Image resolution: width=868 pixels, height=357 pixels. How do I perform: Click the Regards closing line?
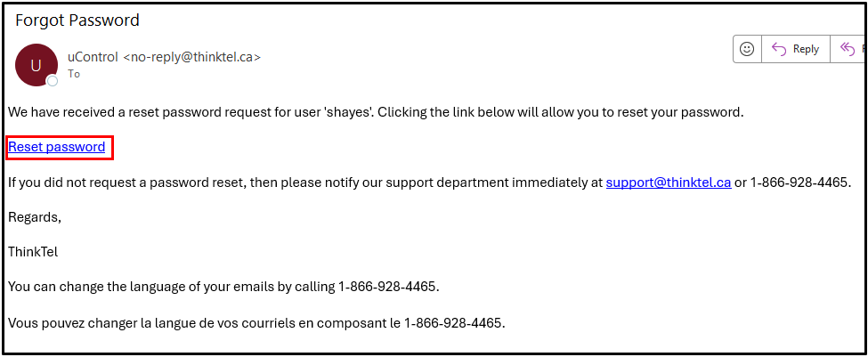(35, 217)
